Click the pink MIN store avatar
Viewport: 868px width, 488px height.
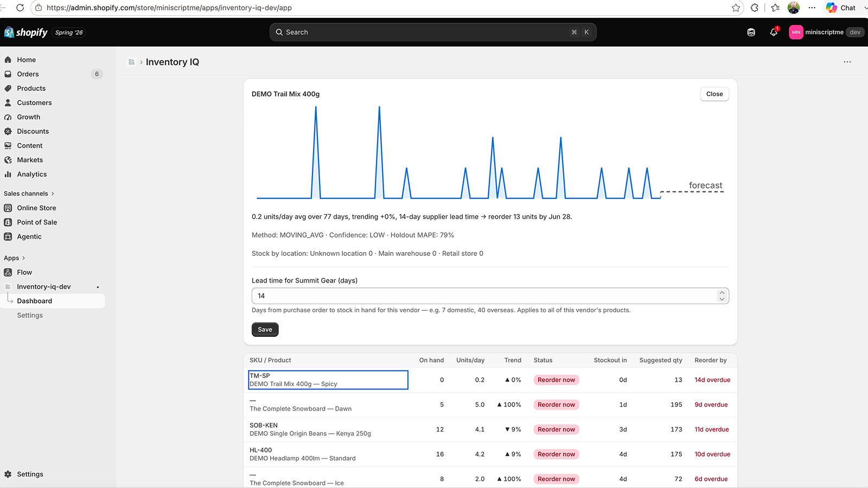point(796,33)
